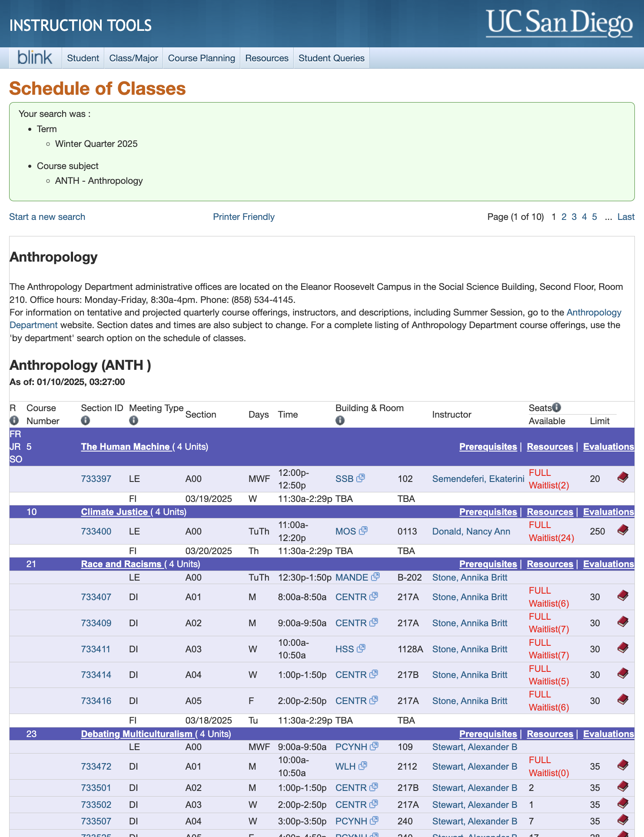Click info icon under Section ID header
This screenshot has height=837, width=644.
pyautogui.click(x=86, y=420)
